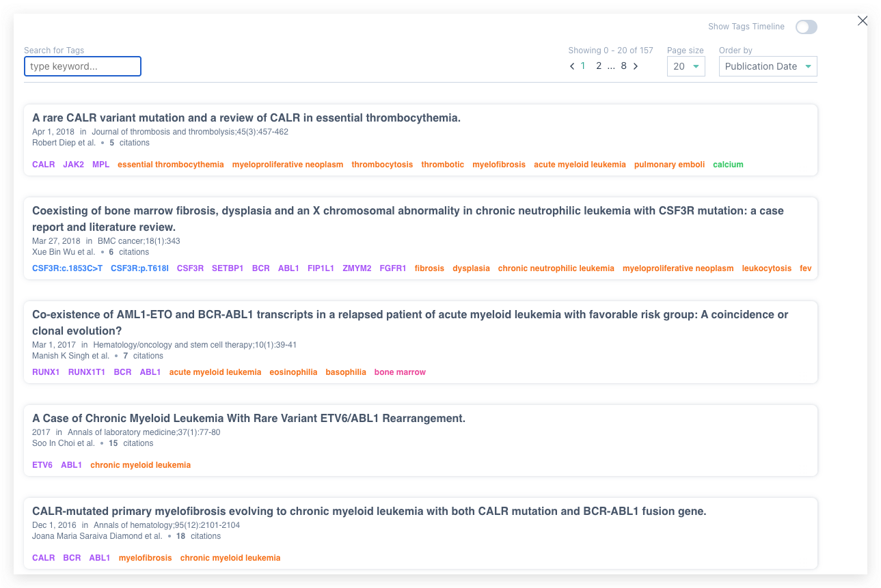Click the essential thrombocythemia disease tag
This screenshot has width=881, height=588.
tap(170, 165)
